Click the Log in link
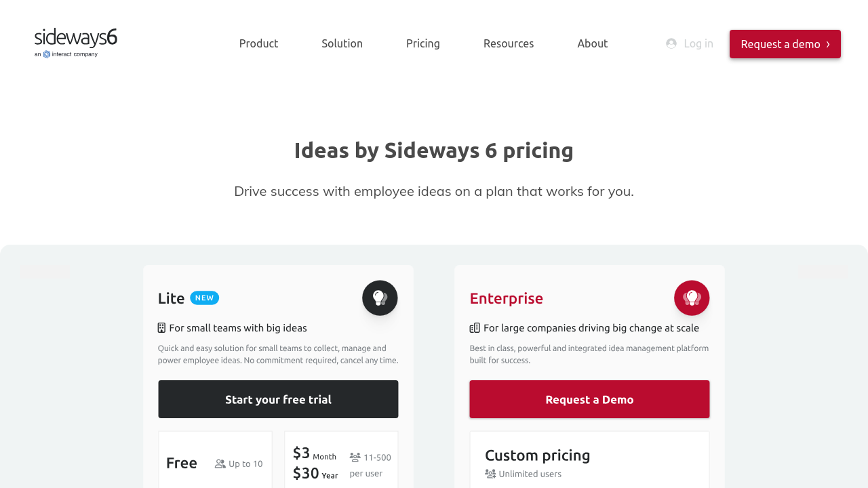Viewport: 868px width, 488px height. click(x=698, y=43)
